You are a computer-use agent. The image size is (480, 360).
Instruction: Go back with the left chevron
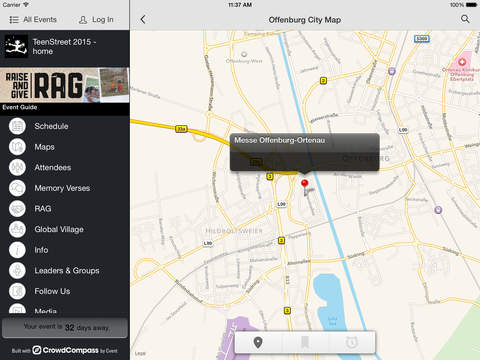point(143,19)
